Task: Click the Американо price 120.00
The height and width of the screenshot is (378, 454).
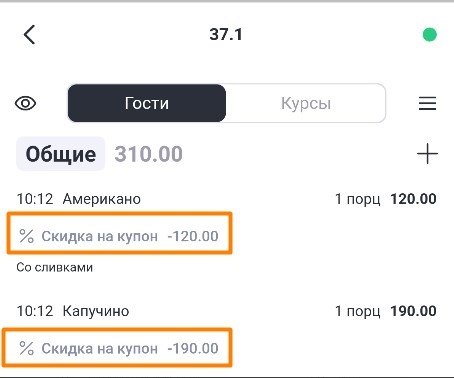Action: (x=413, y=199)
